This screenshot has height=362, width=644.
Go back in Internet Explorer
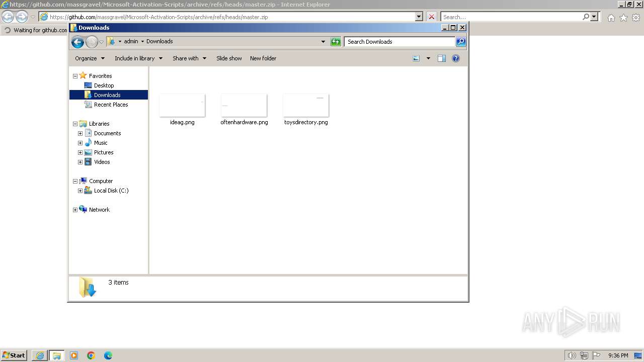pyautogui.click(x=8, y=17)
